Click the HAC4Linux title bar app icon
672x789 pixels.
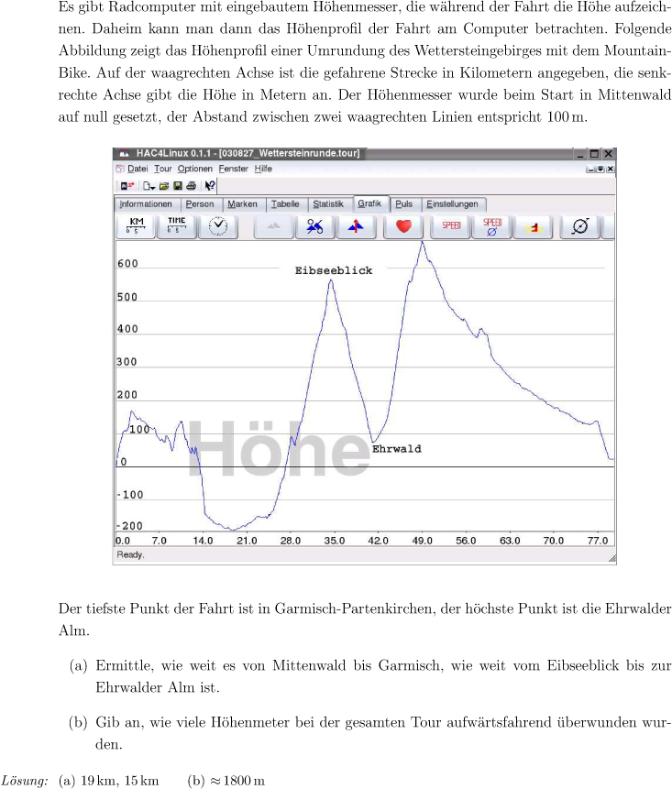(124, 153)
